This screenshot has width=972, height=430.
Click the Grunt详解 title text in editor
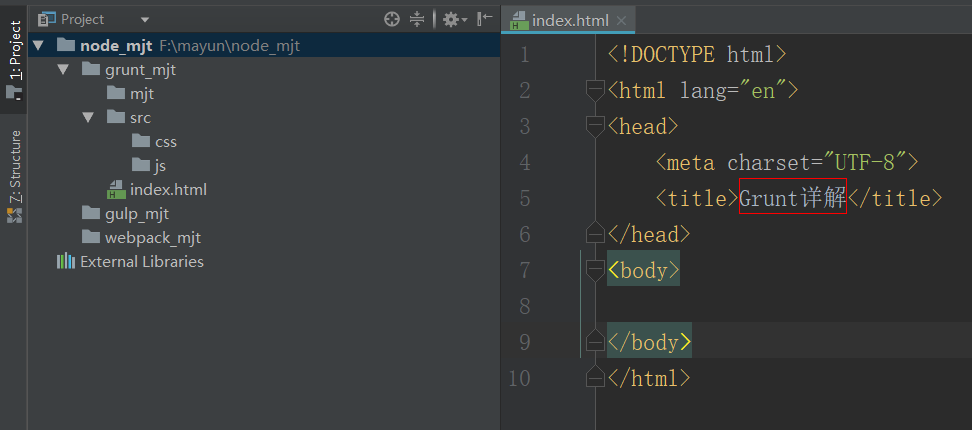[792, 198]
